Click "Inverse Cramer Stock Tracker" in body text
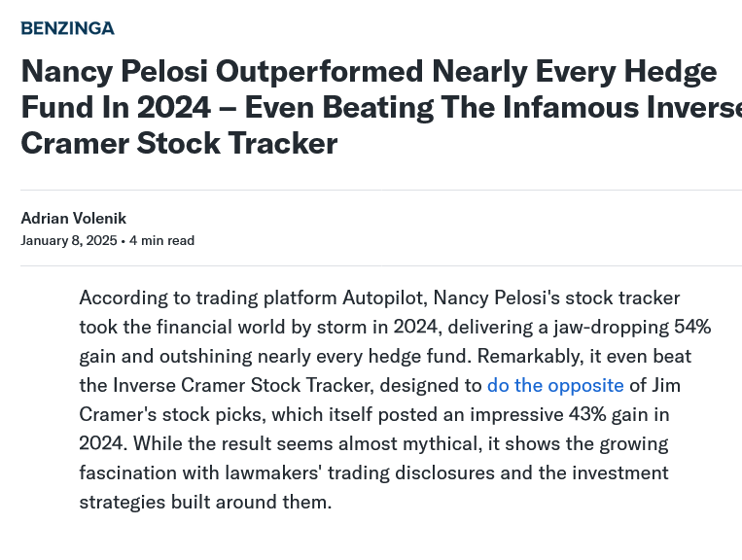 click(x=241, y=385)
